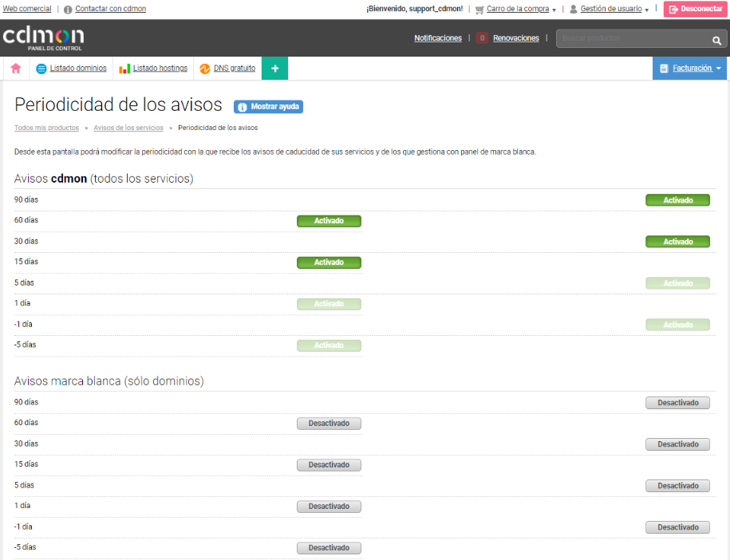The width and height of the screenshot is (730, 560).
Task: Click the faded cdmon 5 días Activado button
Action: pyautogui.click(x=678, y=283)
